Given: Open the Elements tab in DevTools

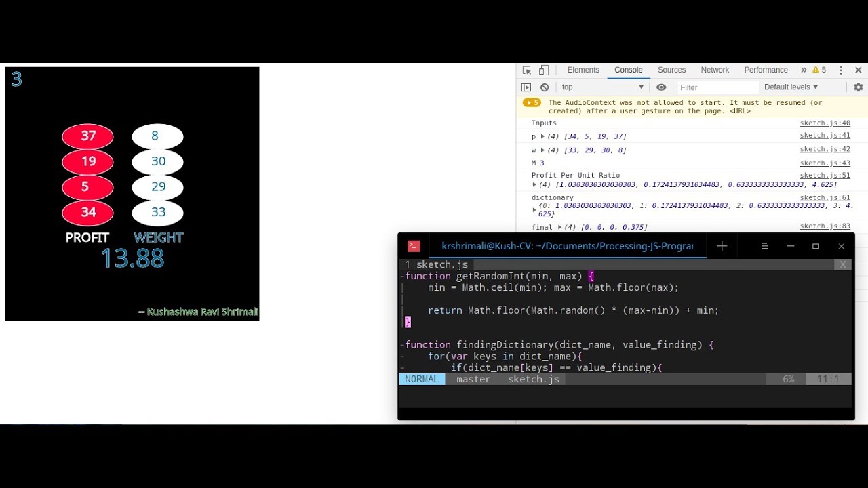Looking at the screenshot, I should tap(583, 70).
